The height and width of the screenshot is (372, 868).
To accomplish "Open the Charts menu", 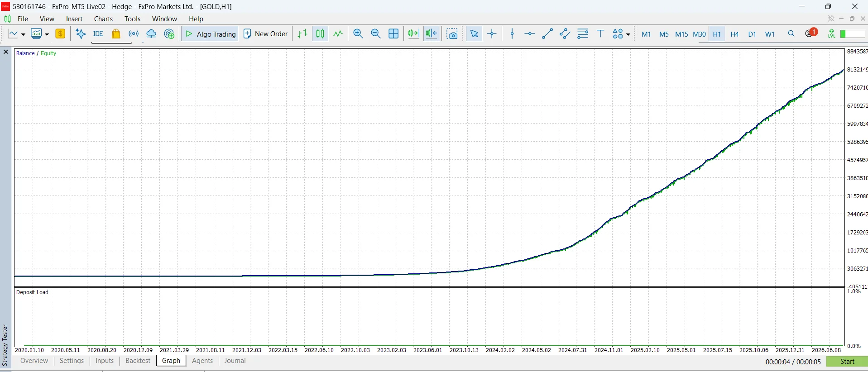I will click(103, 19).
